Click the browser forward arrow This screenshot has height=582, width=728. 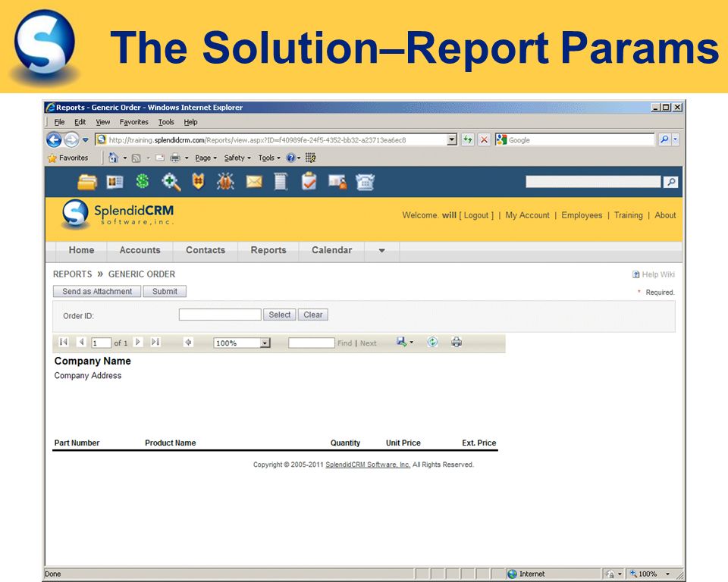tap(71, 139)
